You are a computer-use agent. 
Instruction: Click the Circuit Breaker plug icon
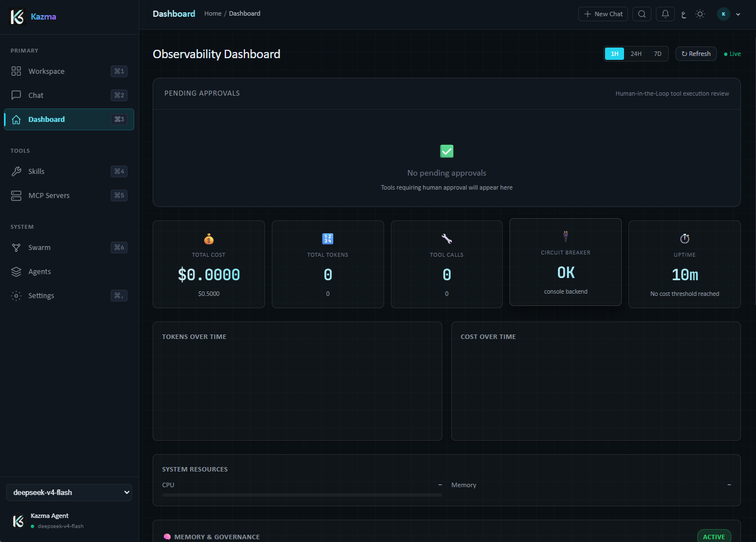pos(566,236)
